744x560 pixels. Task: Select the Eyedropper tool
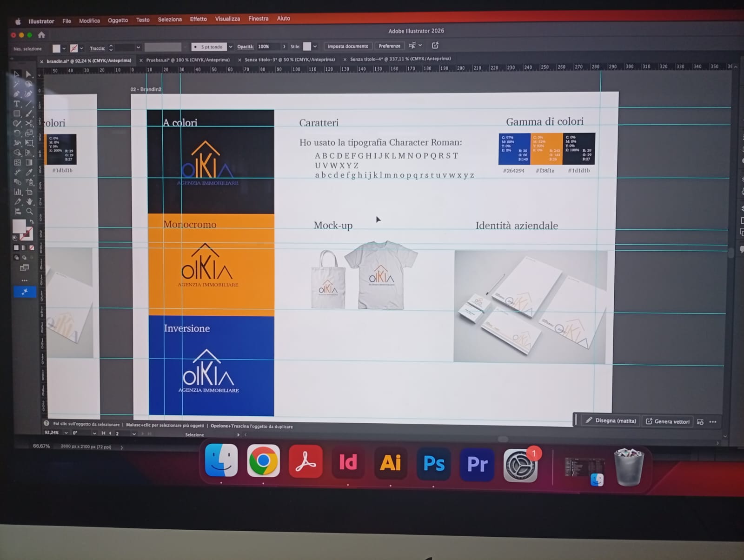tap(29, 172)
